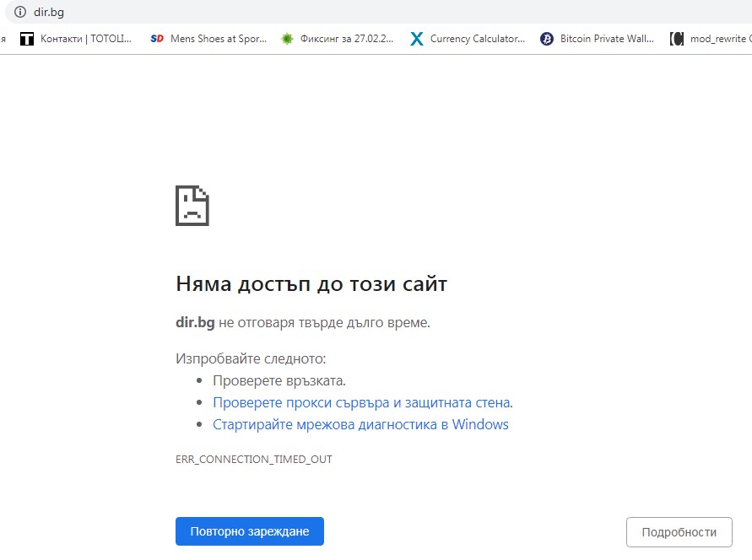Click the Подробности details button
This screenshot has height=560, width=752.
coord(679,532)
